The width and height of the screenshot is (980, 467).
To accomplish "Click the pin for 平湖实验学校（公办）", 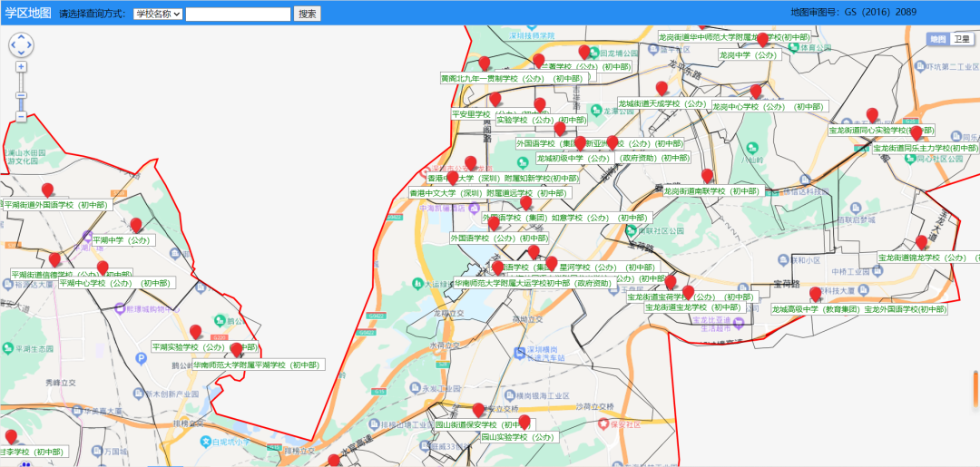I will [x=196, y=333].
